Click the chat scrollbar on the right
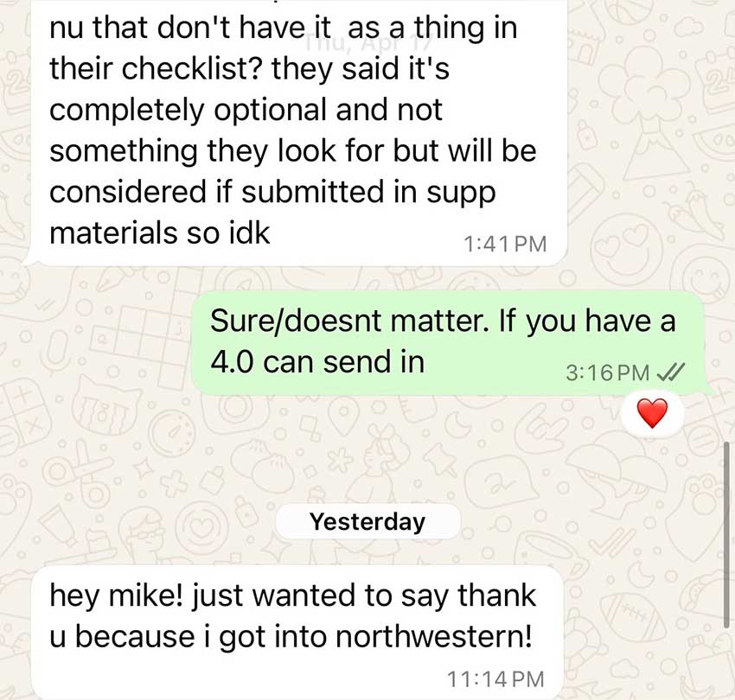The image size is (735, 700). [727, 534]
